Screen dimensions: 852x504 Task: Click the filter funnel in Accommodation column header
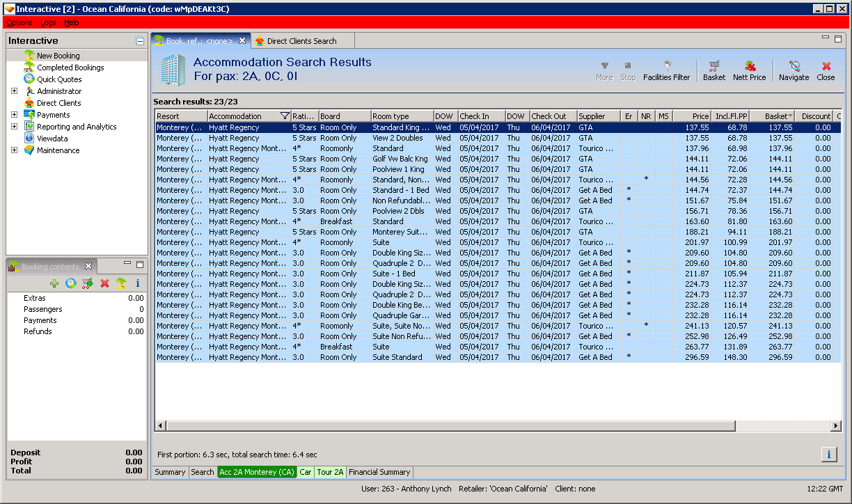[x=284, y=116]
